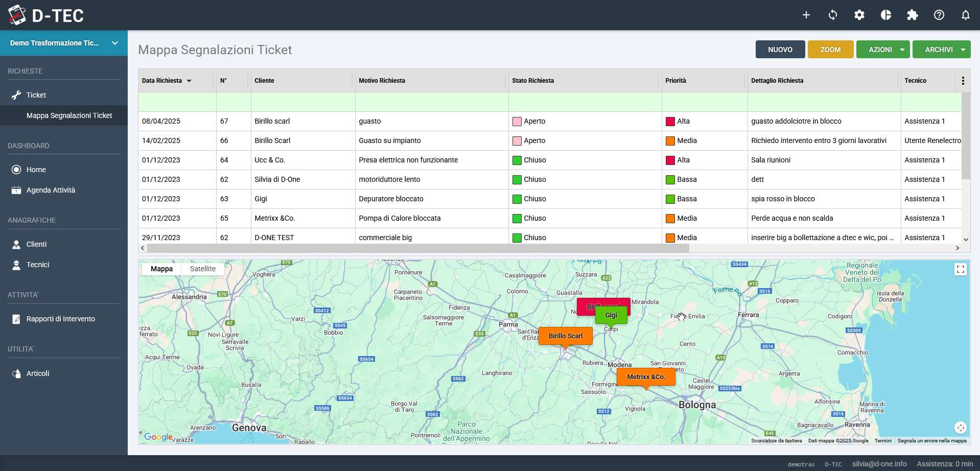This screenshot has width=980, height=471.
Task: Click the NUOVO button
Action: point(780,50)
